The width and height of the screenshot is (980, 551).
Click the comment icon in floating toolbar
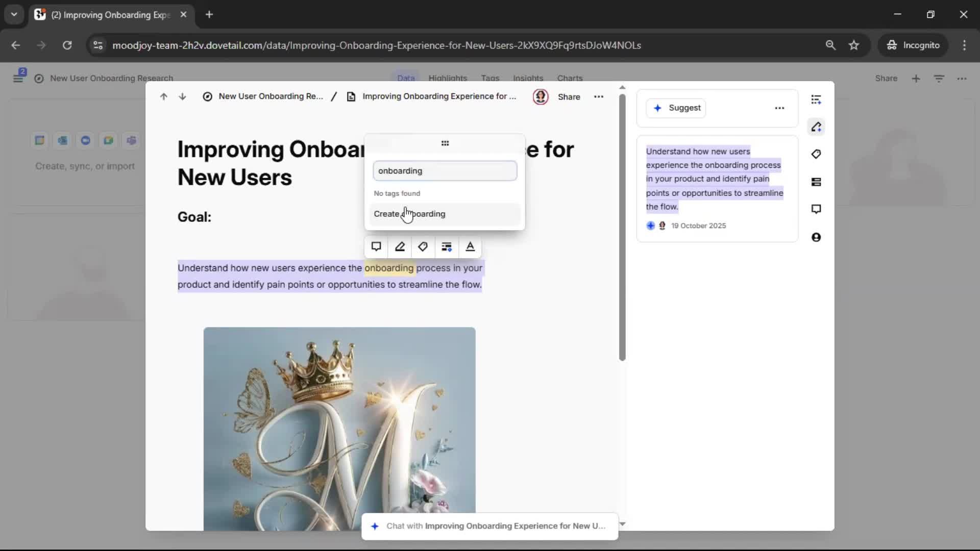(376, 247)
